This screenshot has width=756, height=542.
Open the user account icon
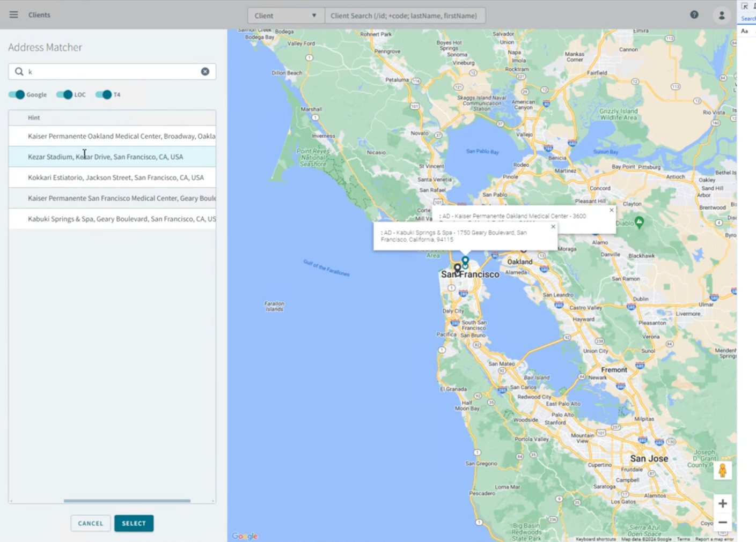(721, 15)
